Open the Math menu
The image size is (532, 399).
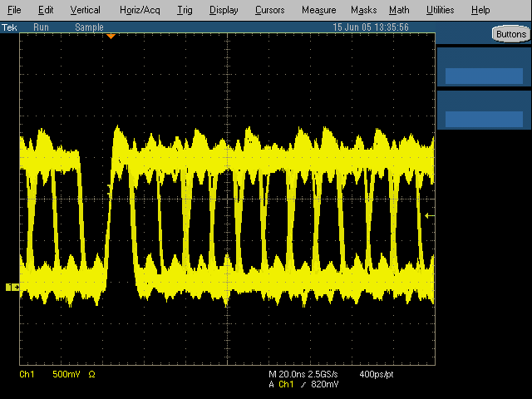(399, 10)
